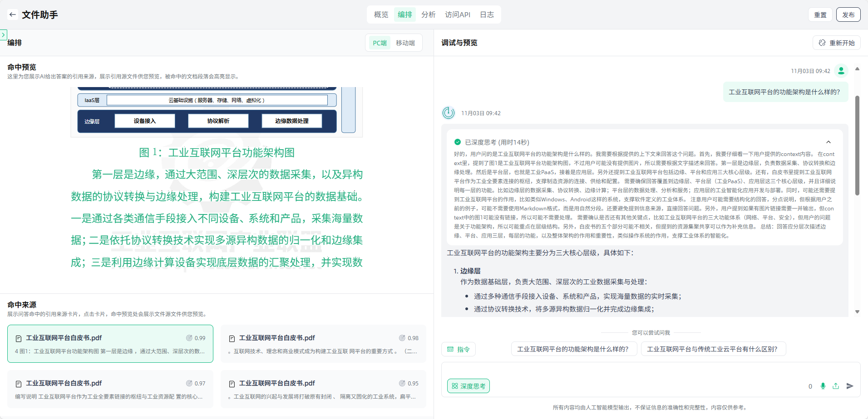Switch preview to PC端 mode

coord(380,43)
